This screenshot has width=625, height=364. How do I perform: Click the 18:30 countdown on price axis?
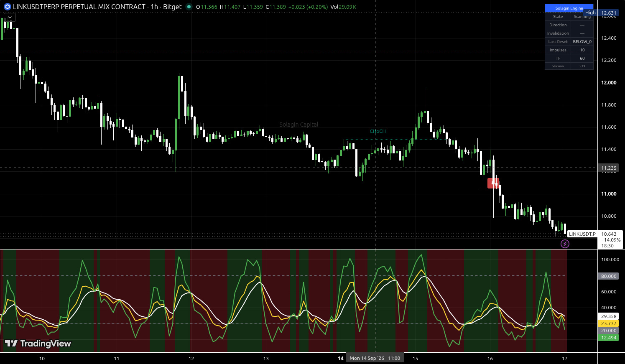tap(607, 246)
